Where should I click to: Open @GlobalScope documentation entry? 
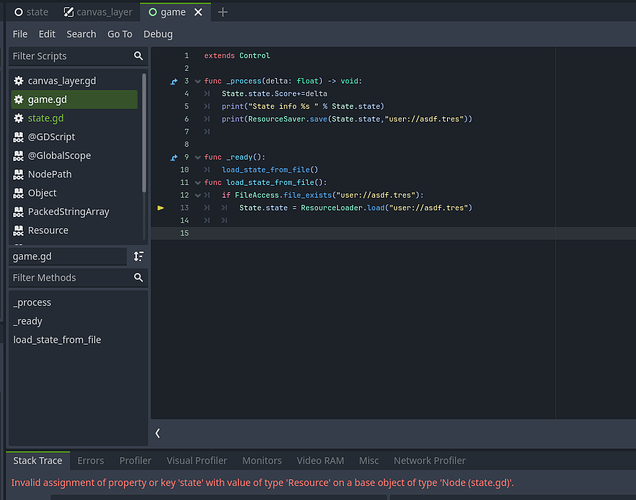tap(74, 156)
